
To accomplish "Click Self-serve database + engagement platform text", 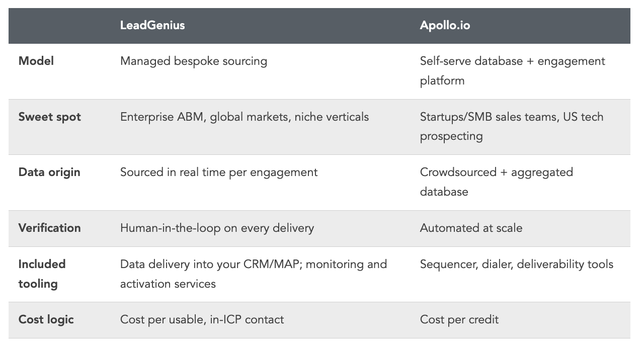I will (x=513, y=71).
